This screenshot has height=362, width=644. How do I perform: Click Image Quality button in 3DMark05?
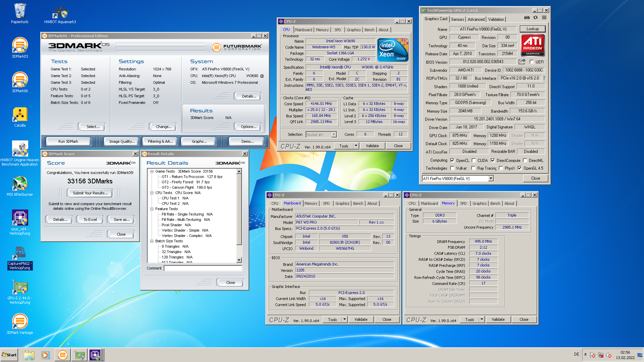coord(122,141)
